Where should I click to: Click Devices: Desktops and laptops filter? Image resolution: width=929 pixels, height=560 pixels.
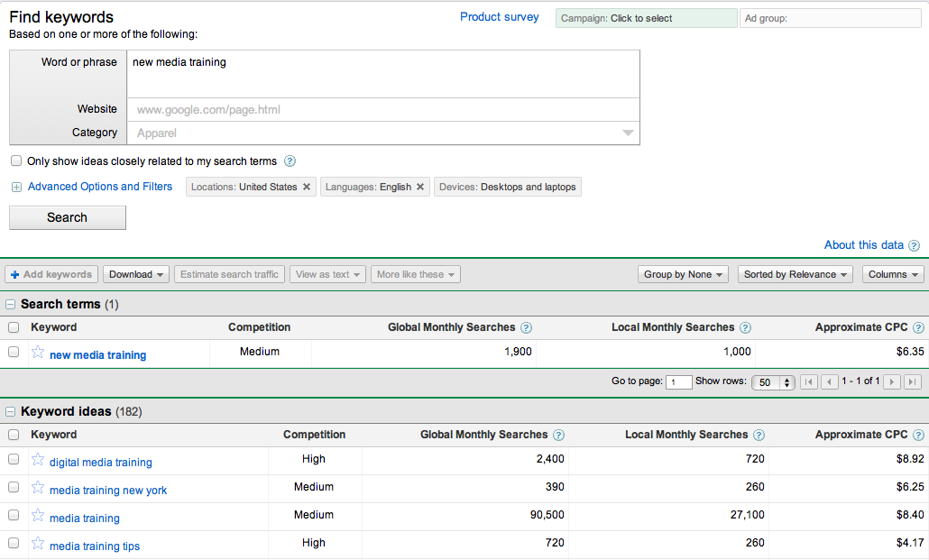coord(507,187)
